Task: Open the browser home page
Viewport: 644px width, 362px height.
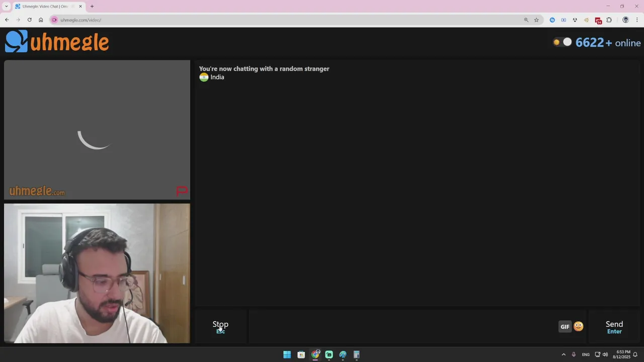Action: (x=41, y=20)
